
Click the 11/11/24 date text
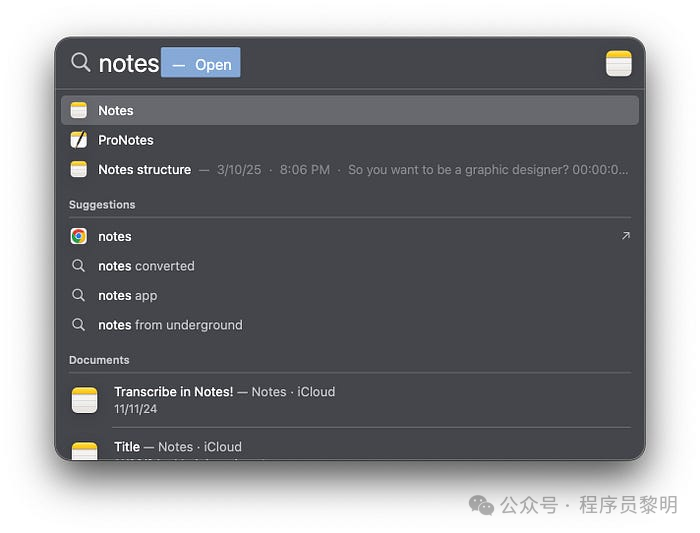click(x=136, y=409)
